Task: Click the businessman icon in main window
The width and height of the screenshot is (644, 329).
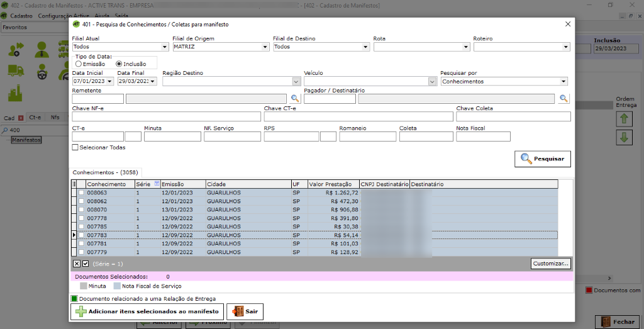Action: (x=42, y=49)
